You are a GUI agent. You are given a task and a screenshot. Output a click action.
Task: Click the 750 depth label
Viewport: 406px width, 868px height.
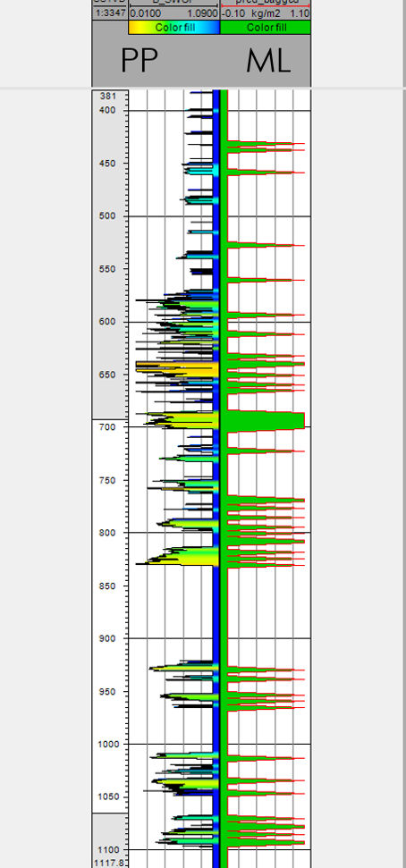click(x=108, y=481)
